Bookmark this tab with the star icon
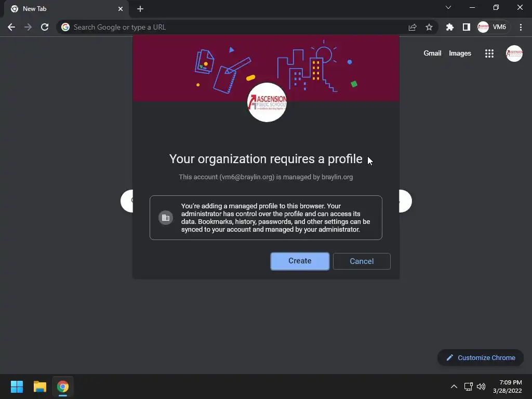The image size is (532, 399). (x=429, y=27)
